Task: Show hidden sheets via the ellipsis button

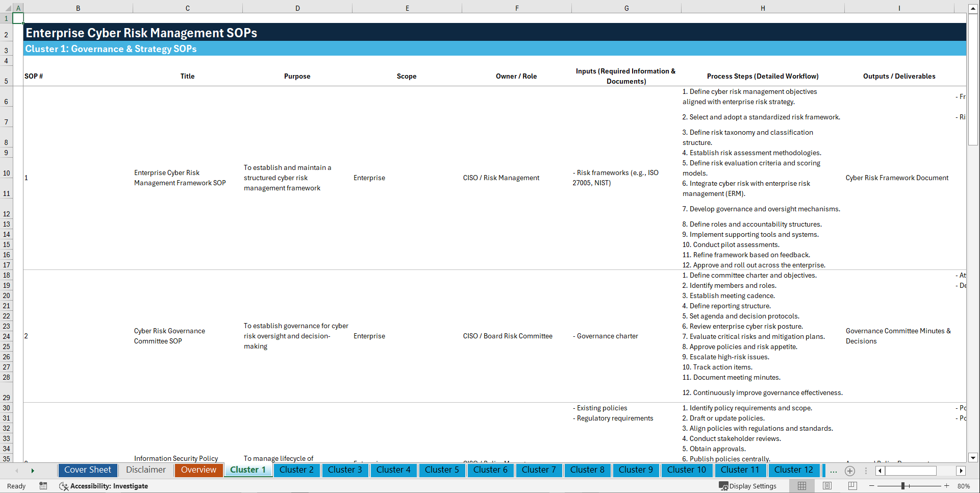Action: tap(834, 471)
